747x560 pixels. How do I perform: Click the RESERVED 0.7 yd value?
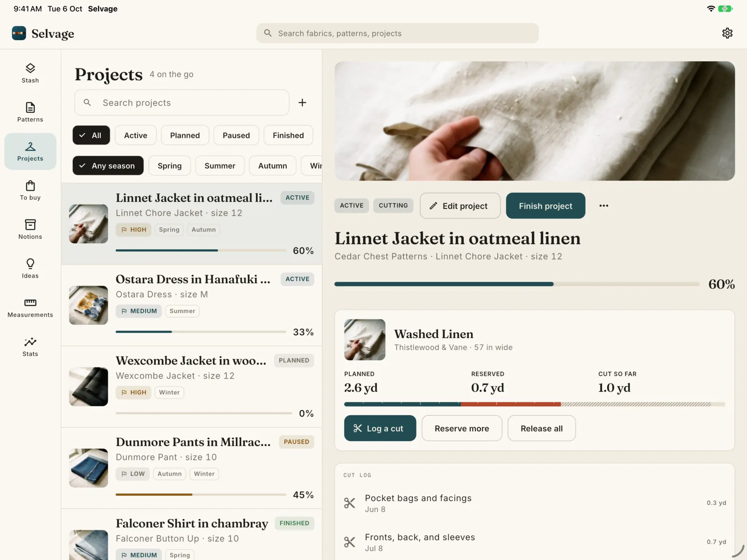pos(488,388)
